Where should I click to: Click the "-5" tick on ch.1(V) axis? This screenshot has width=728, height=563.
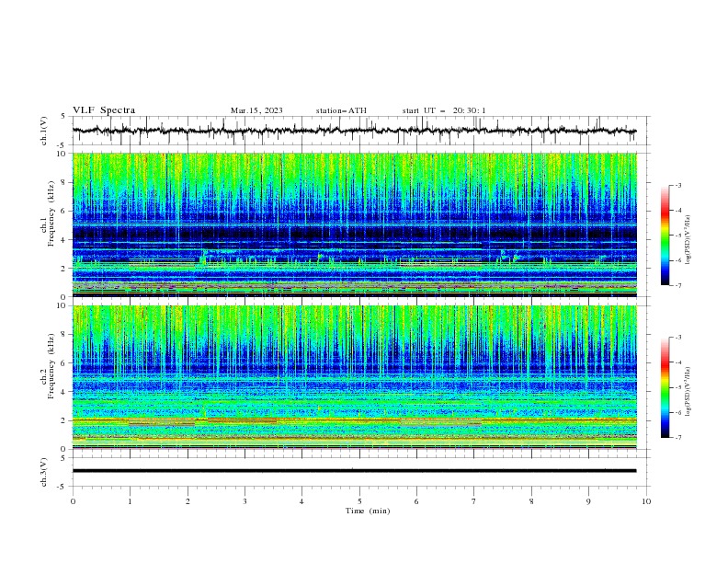(63, 145)
